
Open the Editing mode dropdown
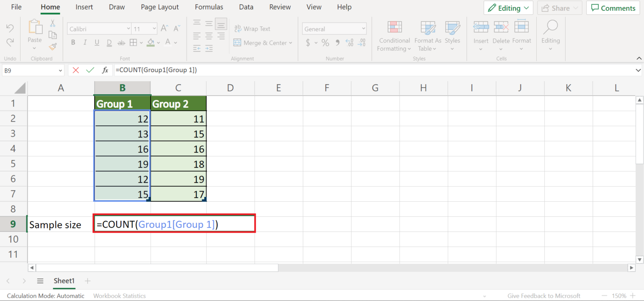(508, 8)
